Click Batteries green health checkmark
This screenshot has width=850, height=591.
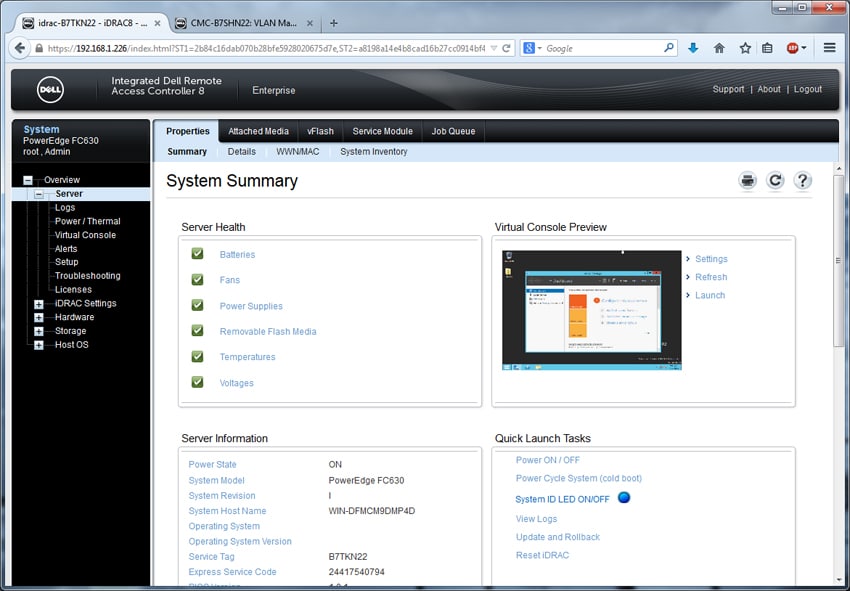pyautogui.click(x=197, y=254)
